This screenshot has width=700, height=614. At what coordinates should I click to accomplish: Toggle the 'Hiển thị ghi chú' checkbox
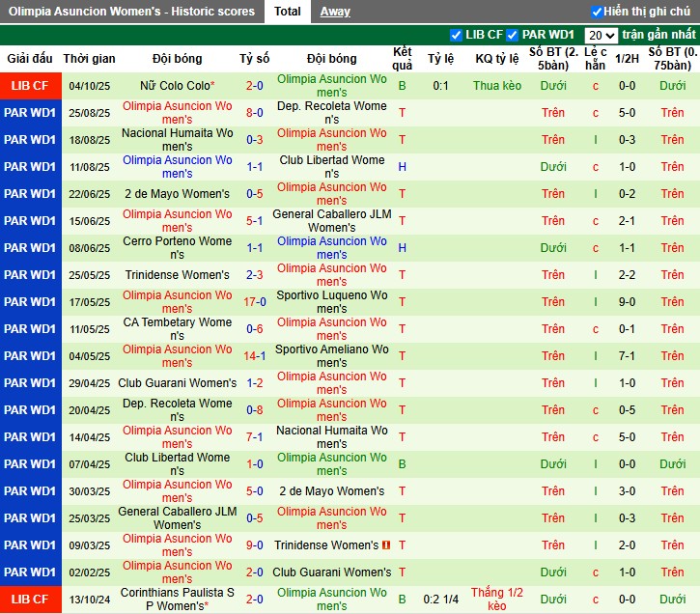point(597,12)
